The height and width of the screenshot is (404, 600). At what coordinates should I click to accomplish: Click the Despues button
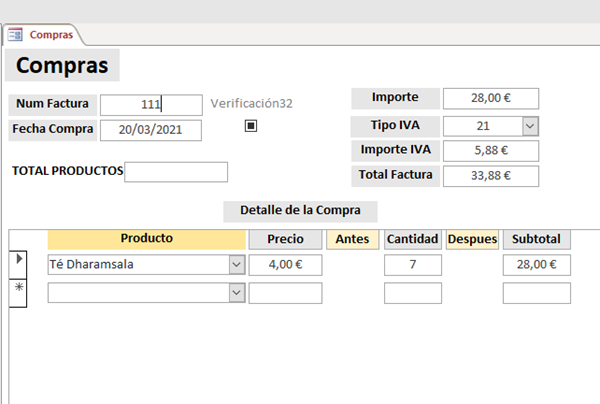[472, 240]
